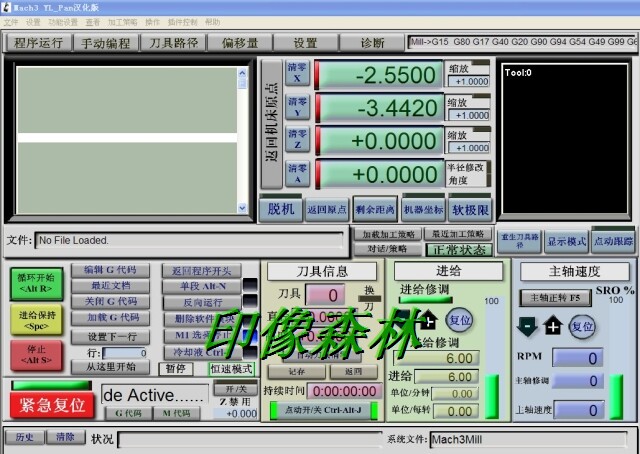The height and width of the screenshot is (454, 640).
Task: Click the green spindle override bar
Action: [x=616, y=397]
